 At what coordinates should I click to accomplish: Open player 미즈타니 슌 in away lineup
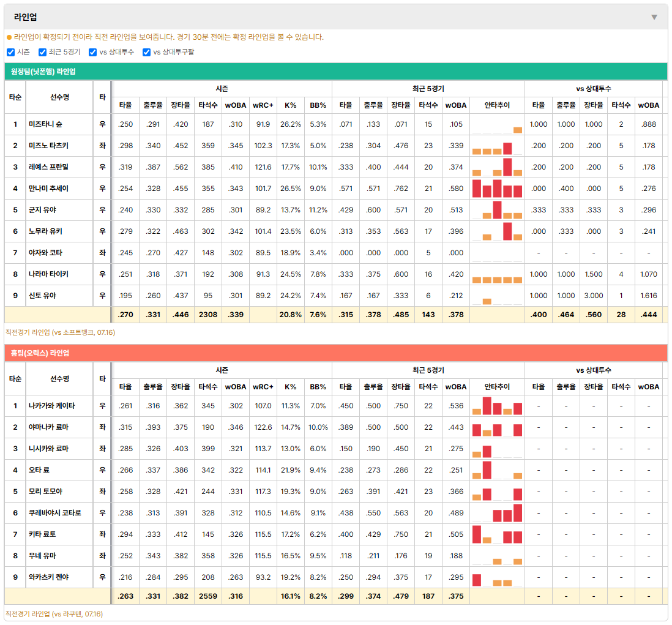pyautogui.click(x=45, y=124)
